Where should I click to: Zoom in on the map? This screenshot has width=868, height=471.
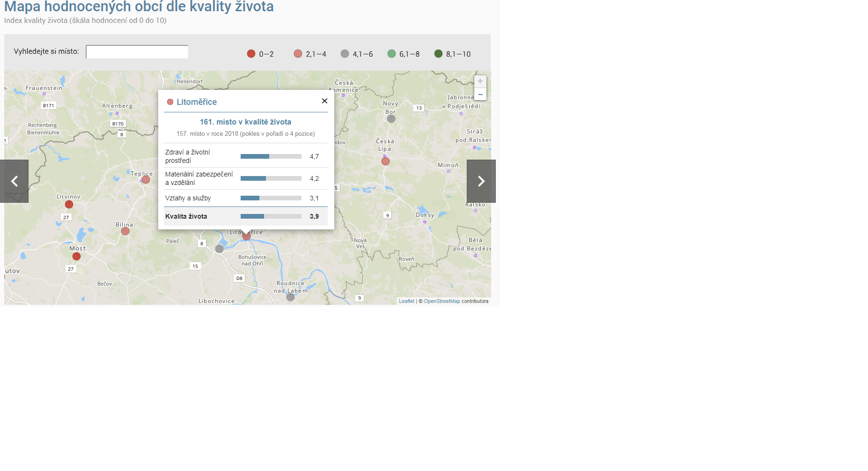tap(480, 81)
